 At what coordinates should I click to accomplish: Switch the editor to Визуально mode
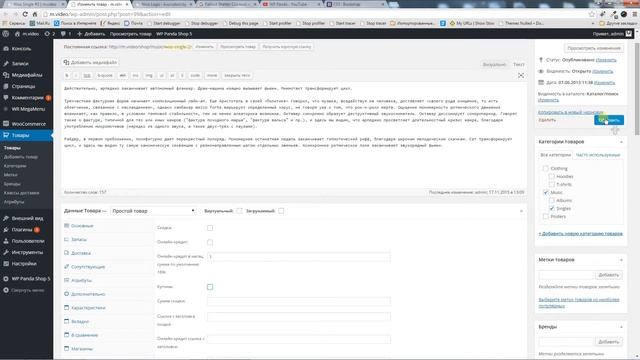pos(494,64)
